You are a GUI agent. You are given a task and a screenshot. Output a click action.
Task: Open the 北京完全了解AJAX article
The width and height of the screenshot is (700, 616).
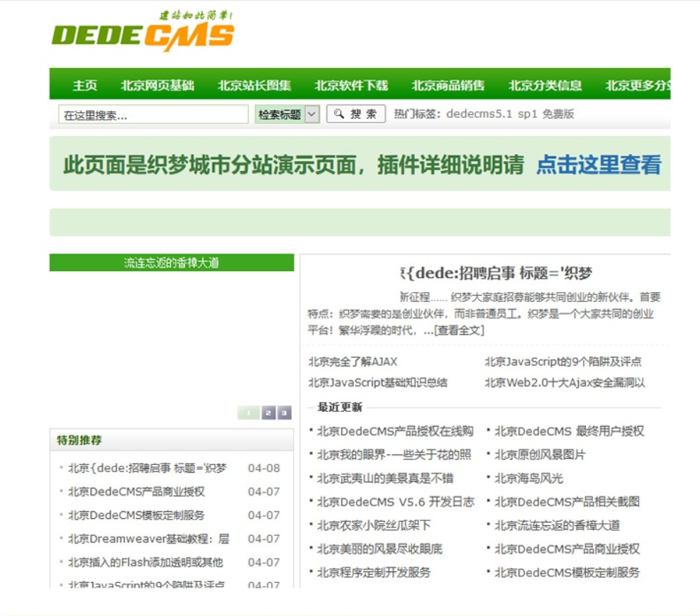351,362
